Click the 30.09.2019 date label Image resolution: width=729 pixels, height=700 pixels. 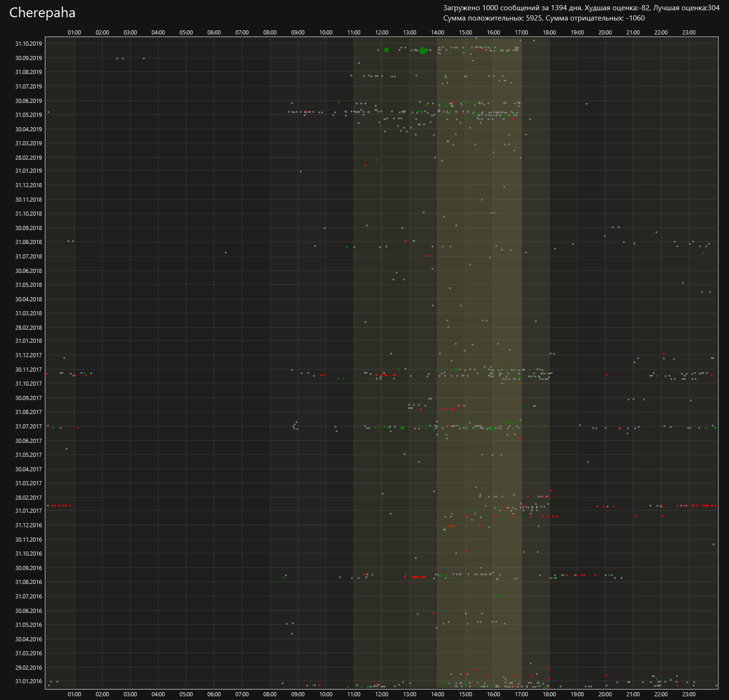tap(28, 58)
